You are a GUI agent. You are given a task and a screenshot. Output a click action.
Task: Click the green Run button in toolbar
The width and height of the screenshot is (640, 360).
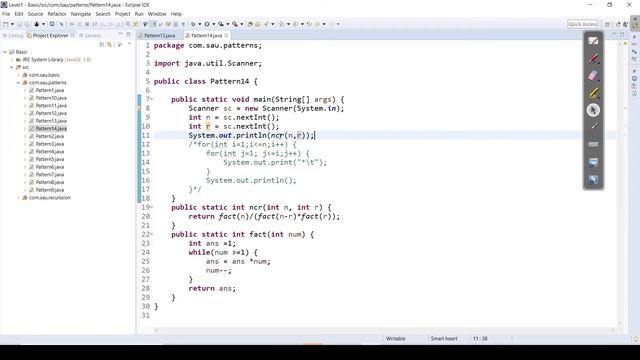coord(207,24)
